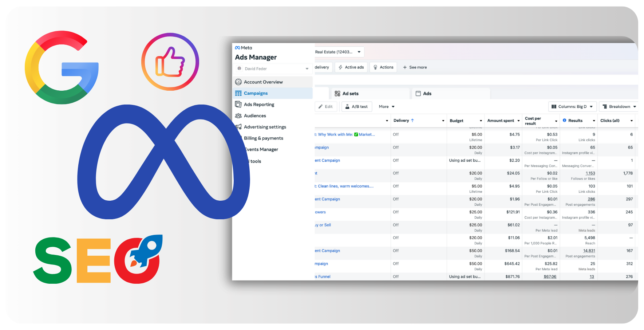Open the campaign link ending in 'owers'
Screen dimensions: 644x330
click(320, 212)
